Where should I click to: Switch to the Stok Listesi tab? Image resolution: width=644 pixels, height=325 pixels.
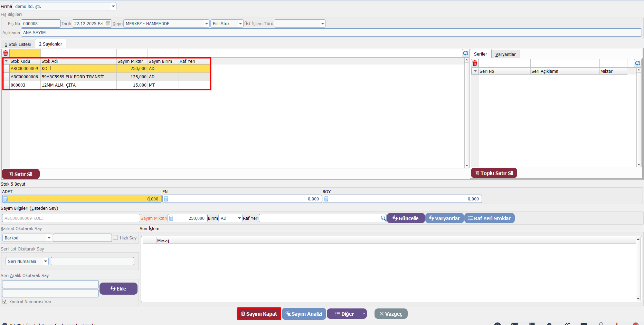[18, 44]
